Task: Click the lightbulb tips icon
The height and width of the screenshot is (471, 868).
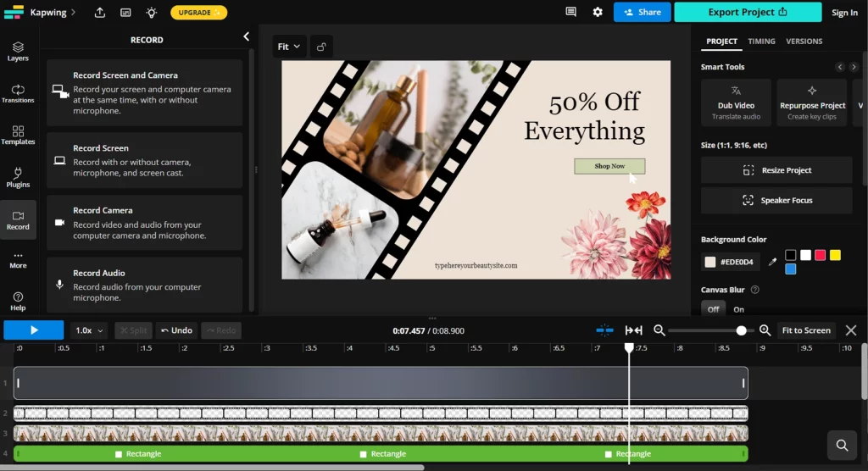Action: pos(151,12)
